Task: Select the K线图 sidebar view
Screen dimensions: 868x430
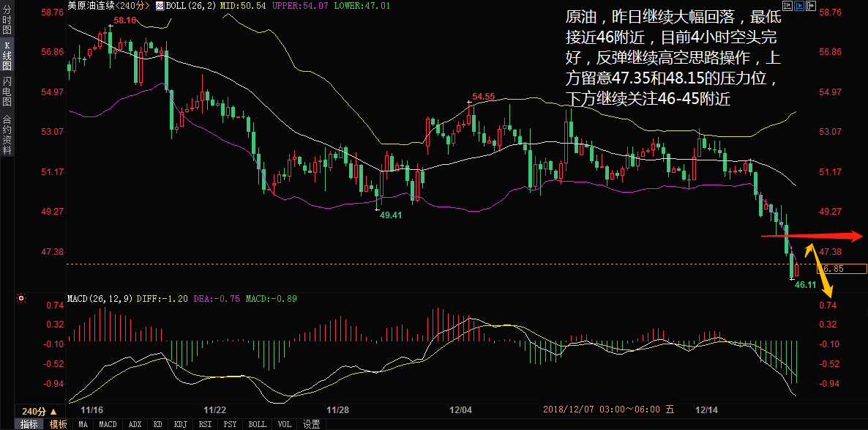Action: pyautogui.click(x=7, y=56)
